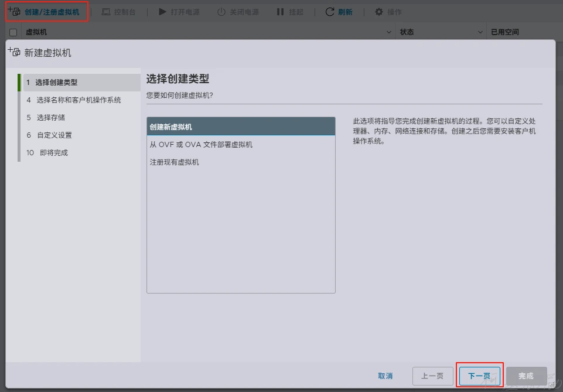This screenshot has width=563, height=392.
Task: Select 注册现有虚拟机 option
Action: [x=175, y=162]
